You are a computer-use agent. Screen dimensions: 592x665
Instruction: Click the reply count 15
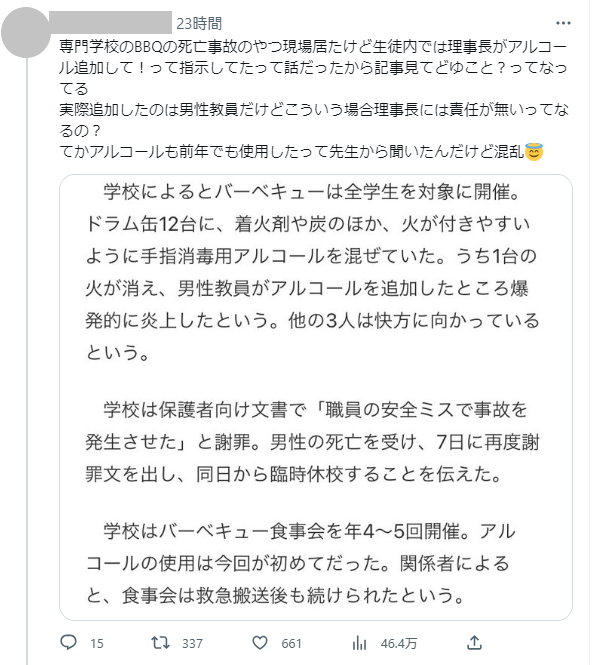(97, 643)
